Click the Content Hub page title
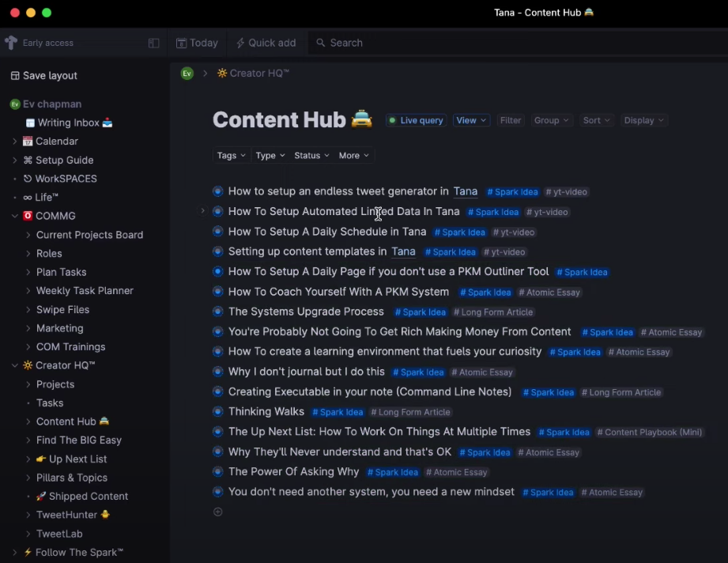This screenshot has height=563, width=728. click(x=292, y=120)
